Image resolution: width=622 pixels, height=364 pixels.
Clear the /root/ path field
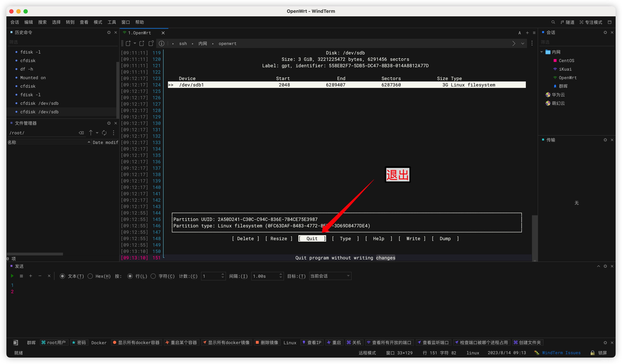coord(81,133)
